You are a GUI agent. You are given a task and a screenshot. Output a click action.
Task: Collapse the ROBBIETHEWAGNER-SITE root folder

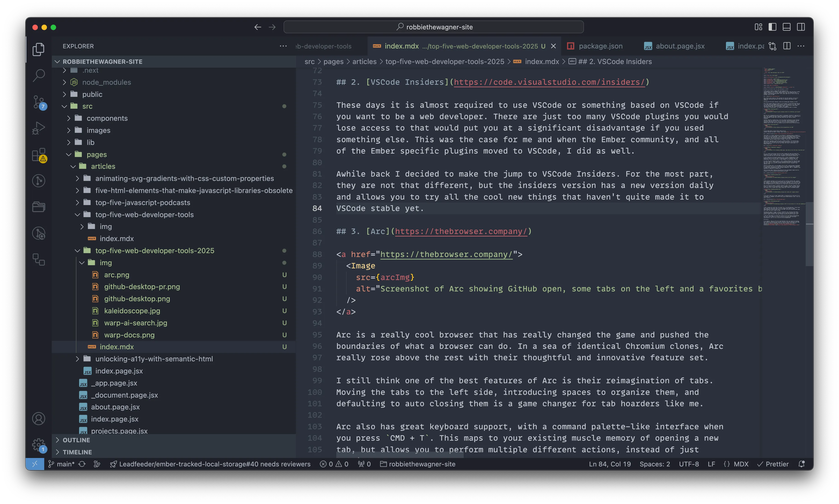pyautogui.click(x=174, y=62)
